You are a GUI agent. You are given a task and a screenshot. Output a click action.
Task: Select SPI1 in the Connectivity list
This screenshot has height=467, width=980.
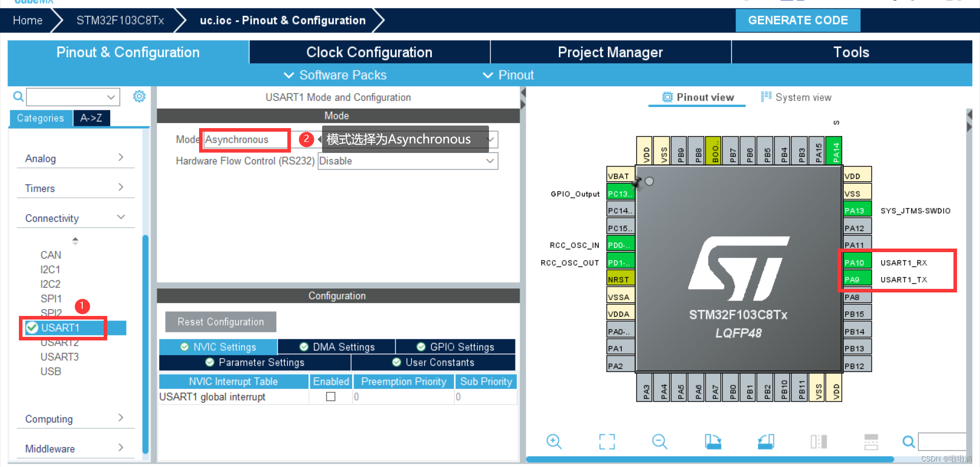pos(51,298)
